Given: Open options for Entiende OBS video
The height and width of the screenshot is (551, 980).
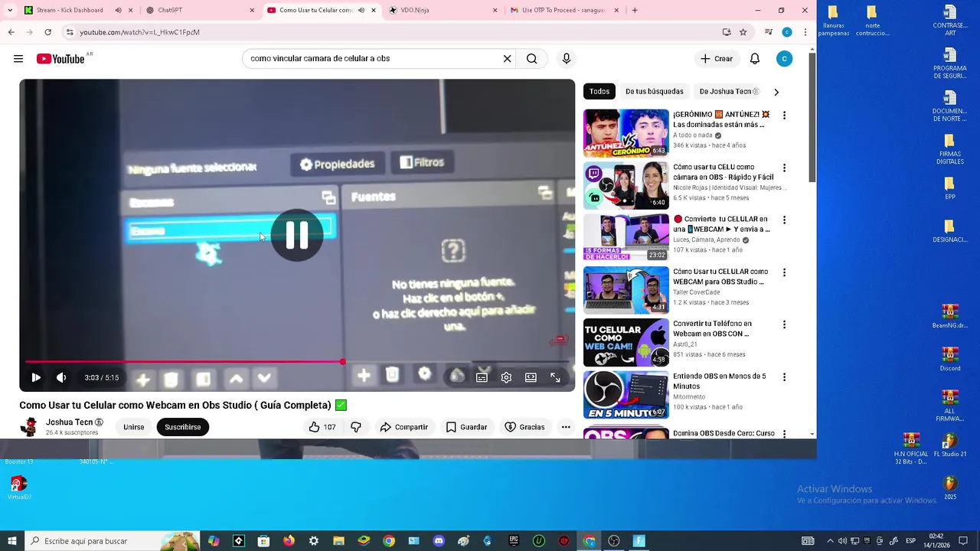Looking at the screenshot, I should pos(784,377).
